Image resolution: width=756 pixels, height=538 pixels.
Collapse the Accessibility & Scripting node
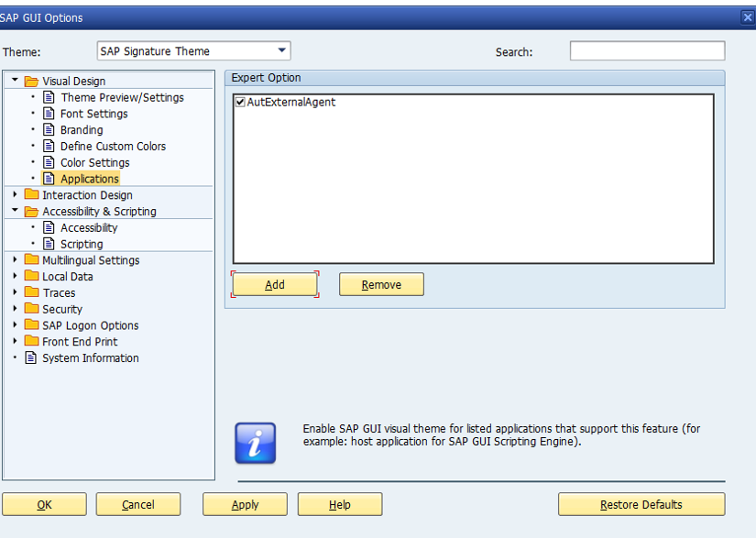(x=15, y=210)
